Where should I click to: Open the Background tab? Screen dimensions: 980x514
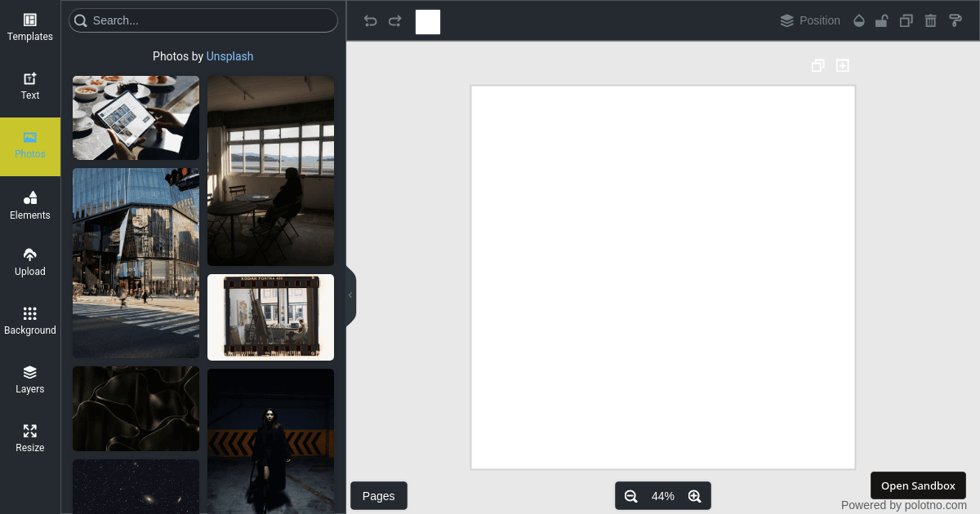(x=30, y=321)
